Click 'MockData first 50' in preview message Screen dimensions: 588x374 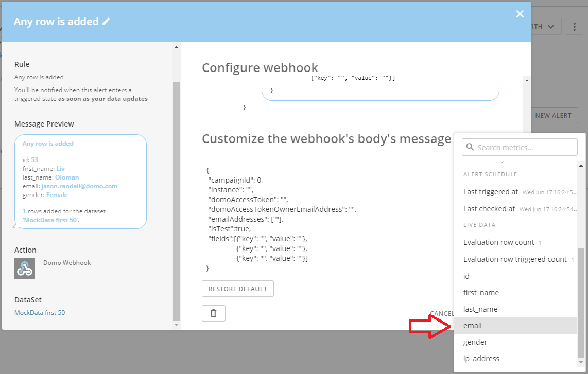click(50, 220)
